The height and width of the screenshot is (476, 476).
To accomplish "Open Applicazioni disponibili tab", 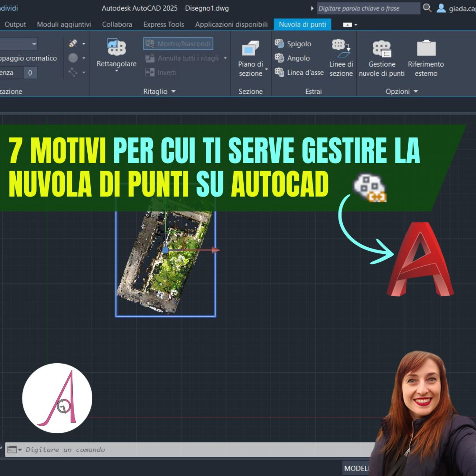I will click(x=231, y=24).
